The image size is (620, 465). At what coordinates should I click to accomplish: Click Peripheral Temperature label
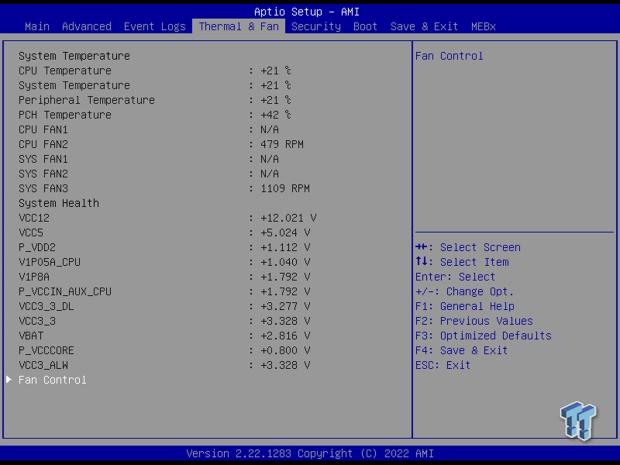87,100
